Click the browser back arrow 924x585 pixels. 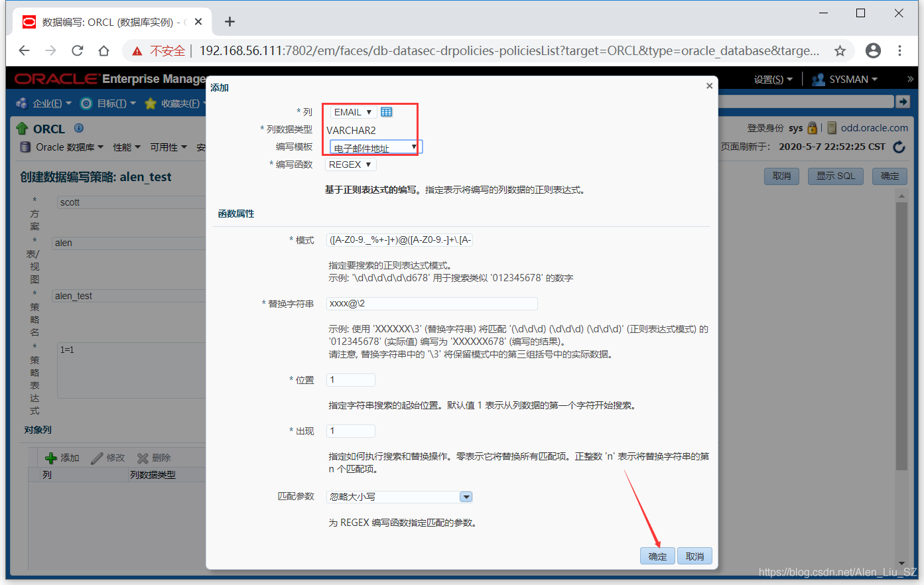24,50
